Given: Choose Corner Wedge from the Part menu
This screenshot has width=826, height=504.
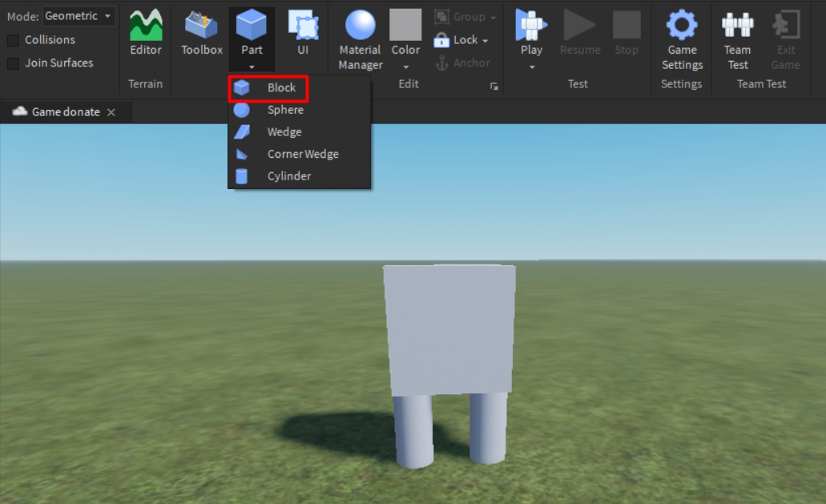Looking at the screenshot, I should click(299, 155).
